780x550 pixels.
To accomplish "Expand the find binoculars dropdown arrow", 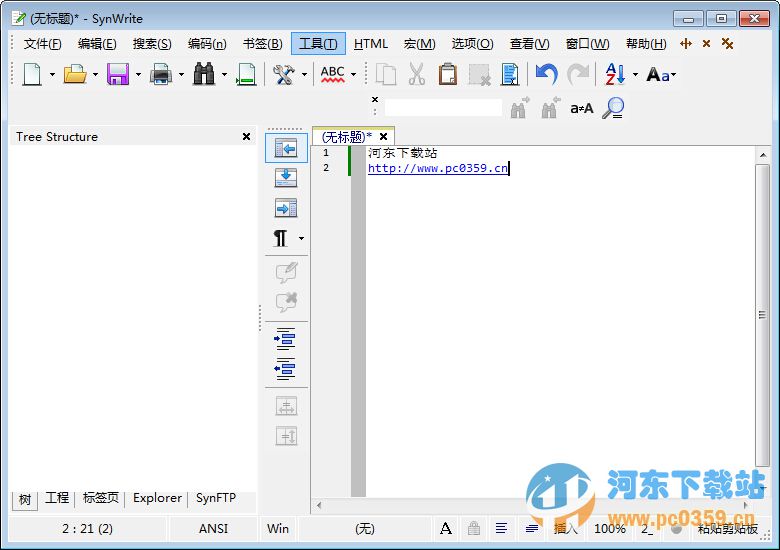I will tap(224, 75).
